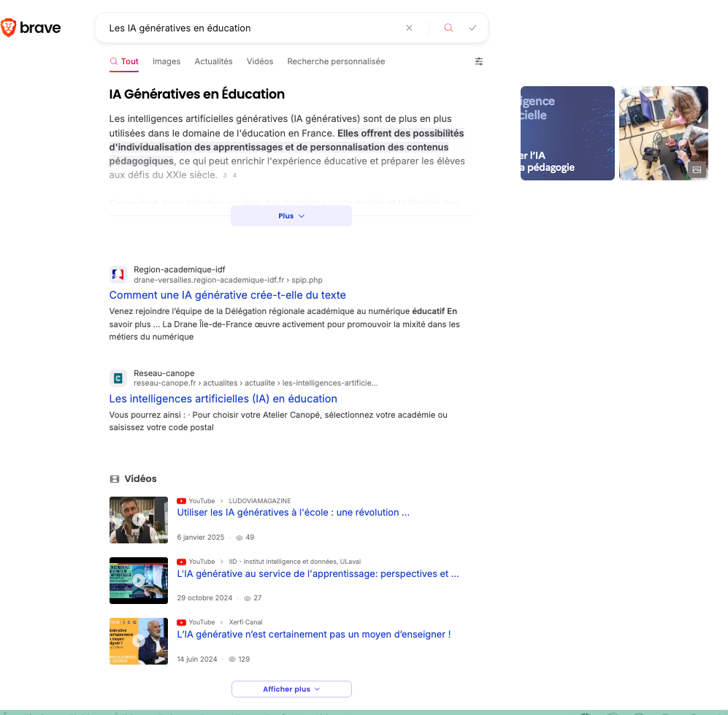The width and height of the screenshot is (728, 715).
Task: Click the checkmark icon in search bar
Action: 472,28
